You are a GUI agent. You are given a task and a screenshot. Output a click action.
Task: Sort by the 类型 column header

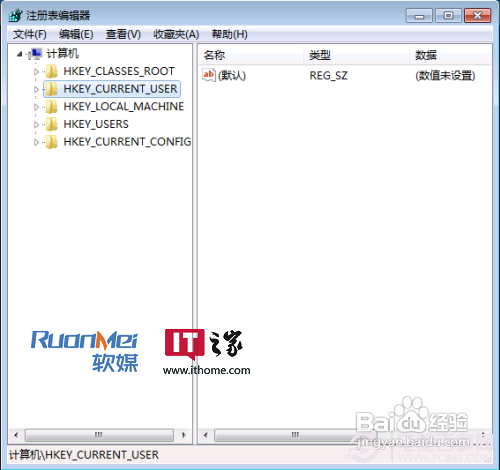click(x=357, y=55)
